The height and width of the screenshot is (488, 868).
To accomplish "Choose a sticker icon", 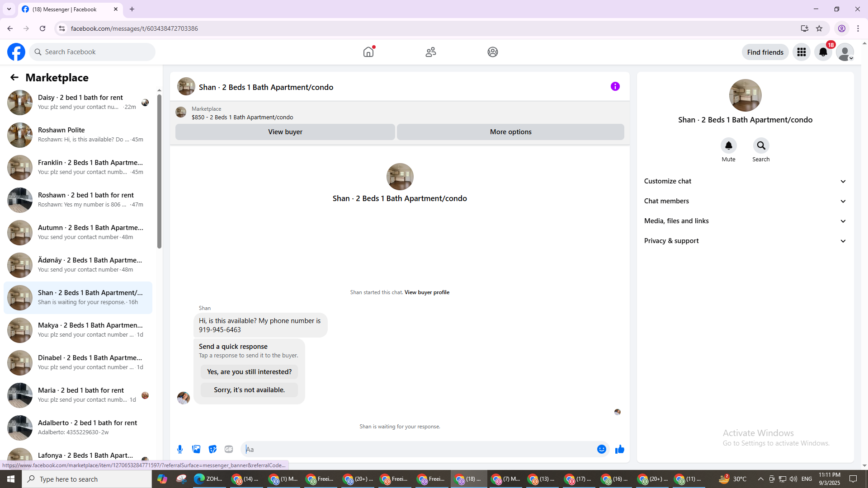I will click(212, 449).
